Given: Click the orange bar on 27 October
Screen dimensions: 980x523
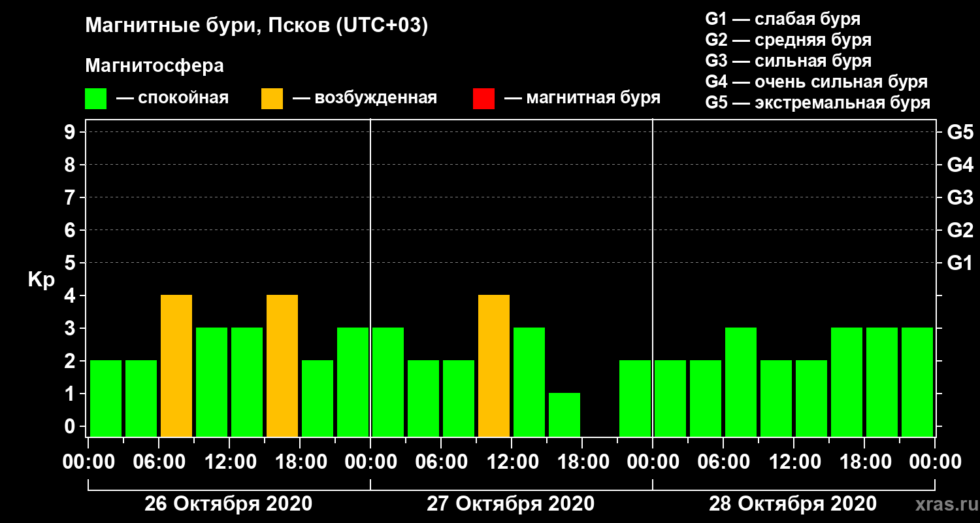Looking at the screenshot, I should click(494, 365).
